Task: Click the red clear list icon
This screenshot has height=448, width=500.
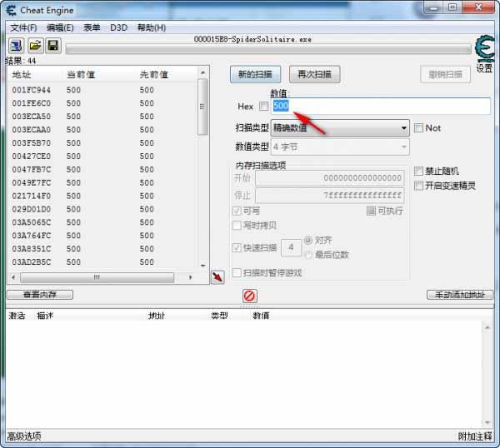Action: pyautogui.click(x=249, y=296)
